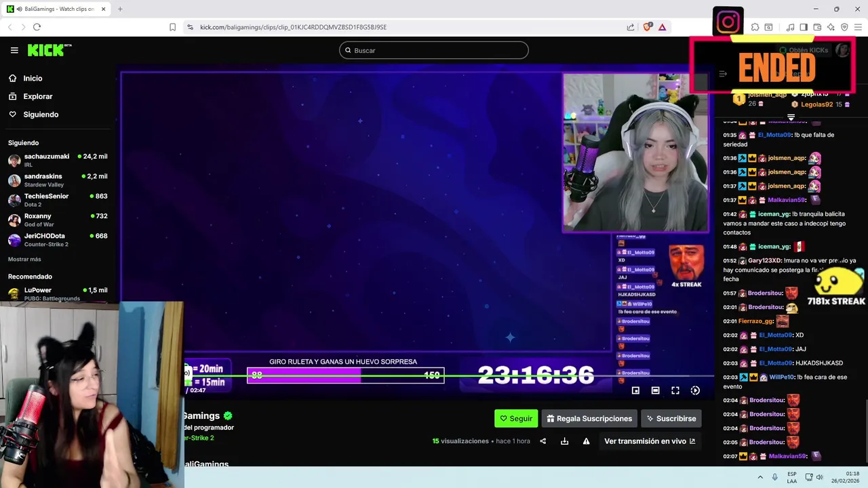
Task: Click Fierrazo_gg username in chat
Action: pyautogui.click(x=755, y=321)
